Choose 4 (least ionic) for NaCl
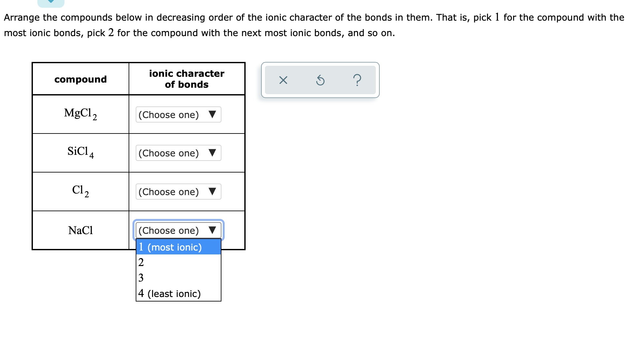Screen dimensions: 644x356 pos(170,293)
